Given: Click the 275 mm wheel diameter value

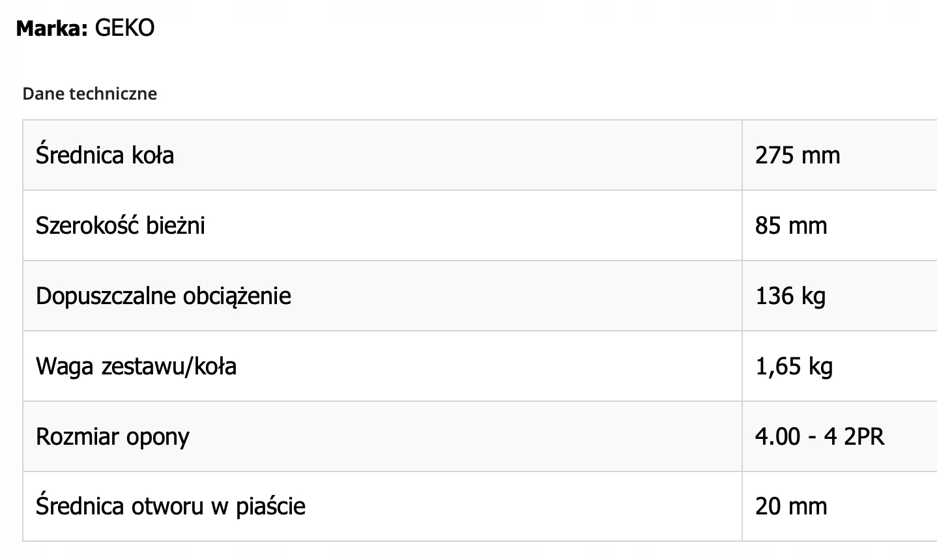Looking at the screenshot, I should coord(798,156).
